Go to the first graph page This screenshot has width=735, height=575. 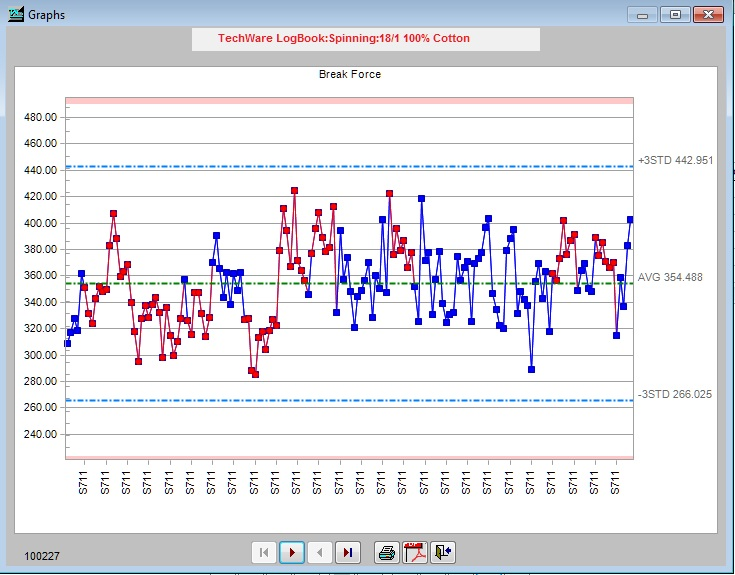point(264,553)
